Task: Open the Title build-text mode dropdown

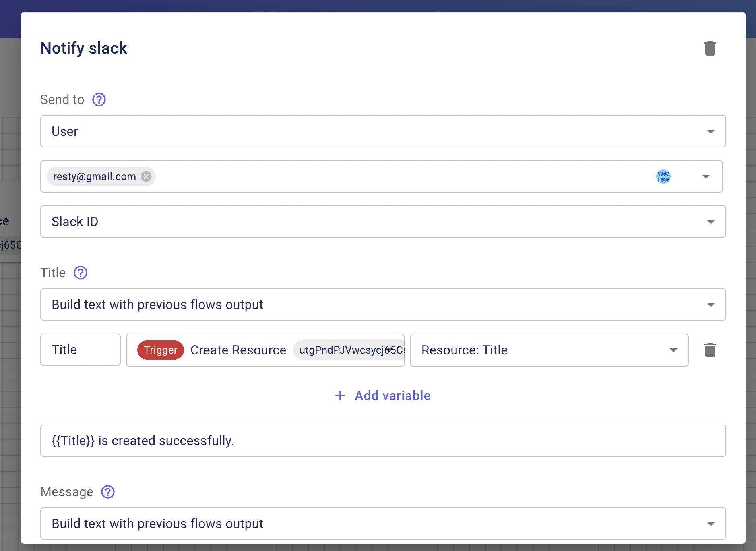Action: (x=383, y=304)
